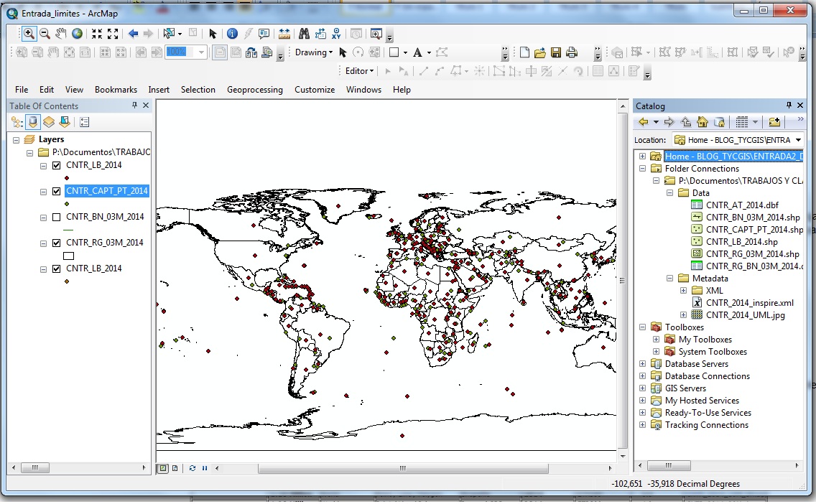Collapse the Data folder in Catalog
The width and height of the screenshot is (816, 504).
click(669, 193)
